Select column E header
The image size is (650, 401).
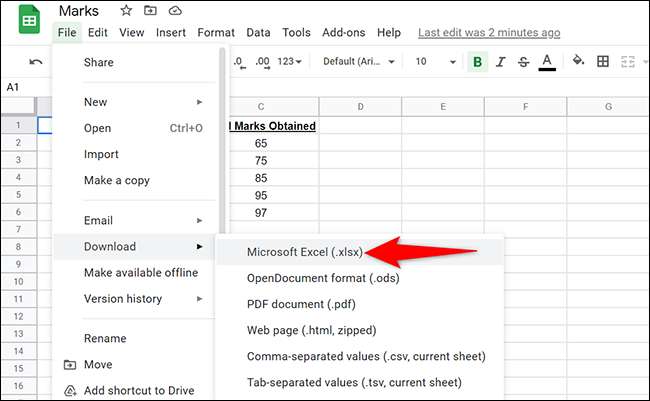tap(443, 107)
